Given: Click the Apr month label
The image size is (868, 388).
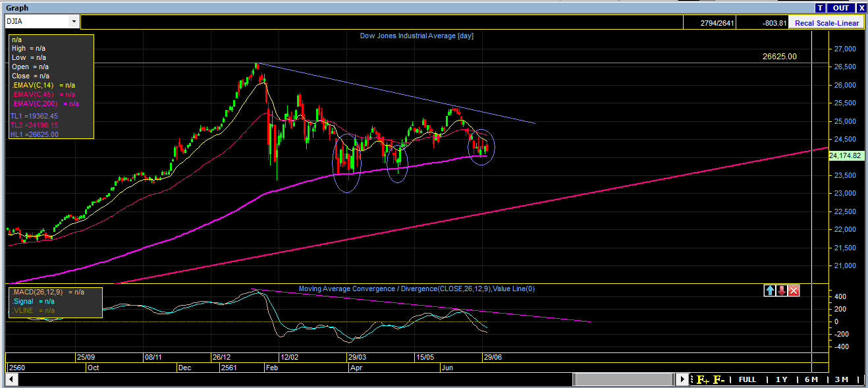Looking at the screenshot, I should coord(356,367).
